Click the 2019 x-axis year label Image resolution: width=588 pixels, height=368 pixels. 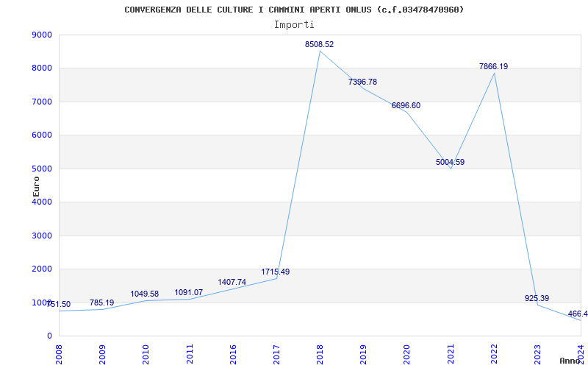tap(363, 354)
